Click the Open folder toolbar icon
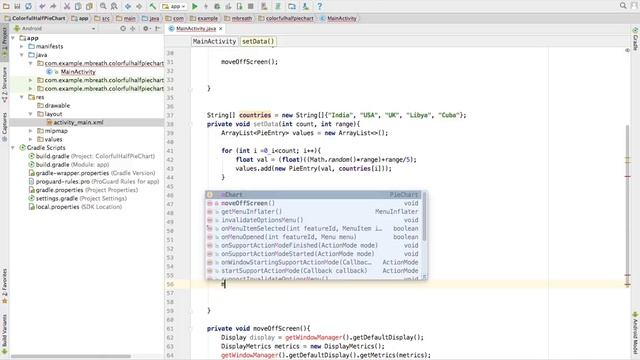The height and width of the screenshot is (360, 640). (x=6, y=6)
